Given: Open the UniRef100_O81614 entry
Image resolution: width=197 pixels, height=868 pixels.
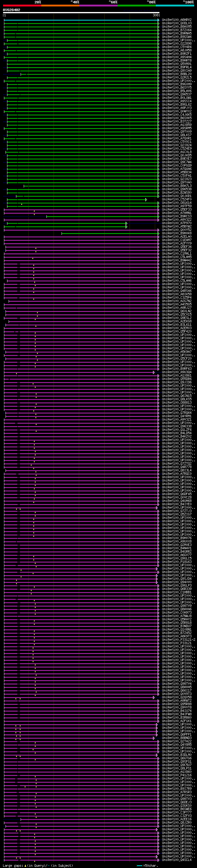Looking at the screenshot, I should tap(177, 203).
